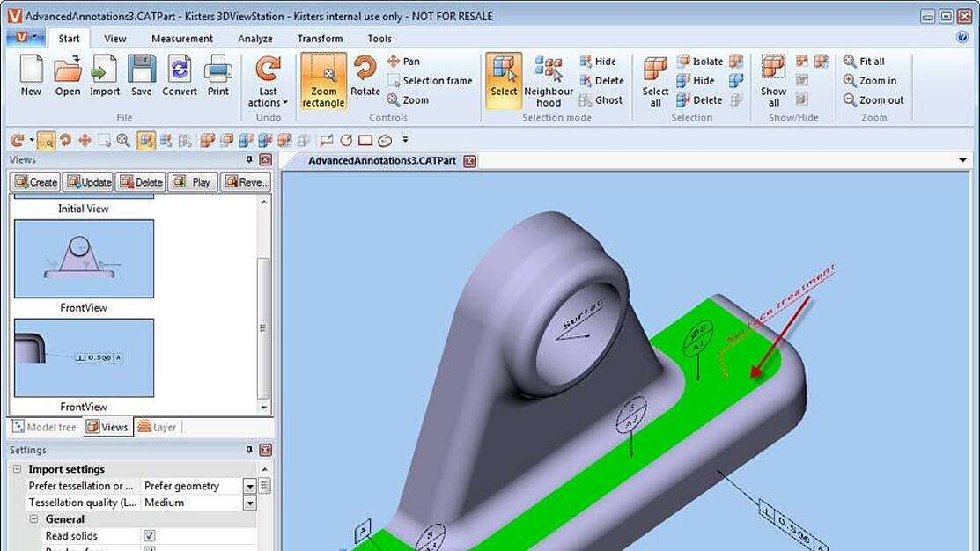Create a new file with the New icon
The width and height of the screenshot is (980, 551).
[31, 76]
